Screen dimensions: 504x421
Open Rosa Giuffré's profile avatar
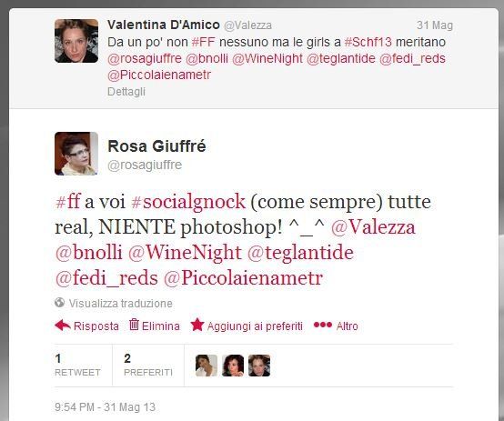click(x=76, y=154)
